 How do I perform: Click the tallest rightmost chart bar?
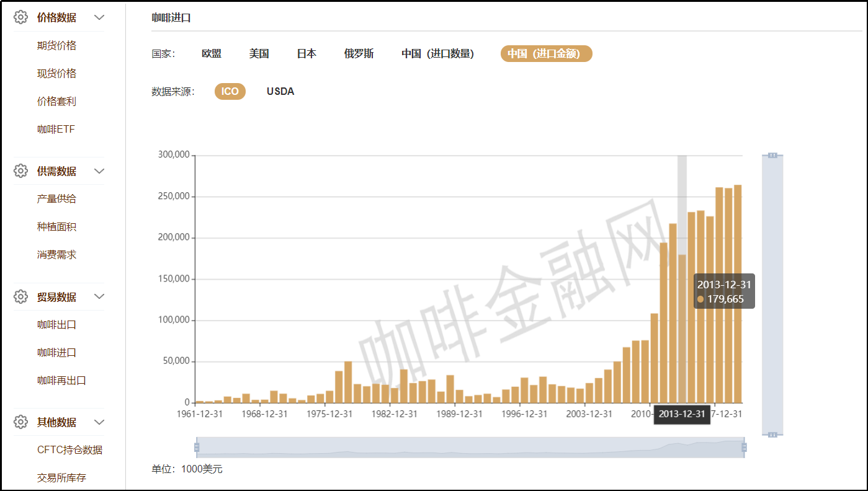tap(738, 294)
